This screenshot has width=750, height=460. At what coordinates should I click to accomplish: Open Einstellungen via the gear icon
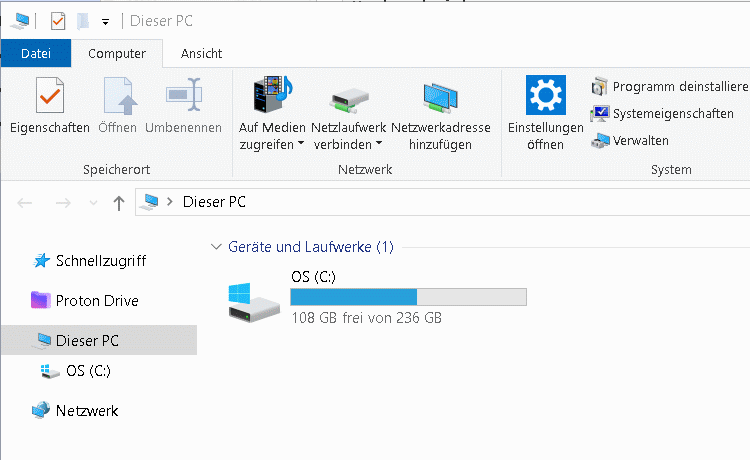[546, 95]
